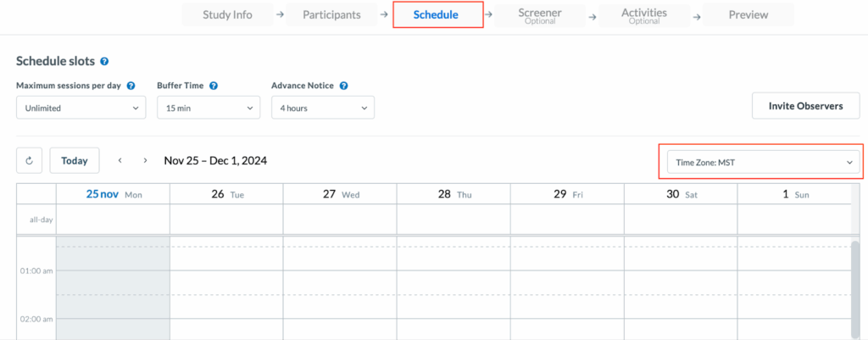868x340 pixels.
Task: Click the refresh calendar icon
Action: coord(29,160)
